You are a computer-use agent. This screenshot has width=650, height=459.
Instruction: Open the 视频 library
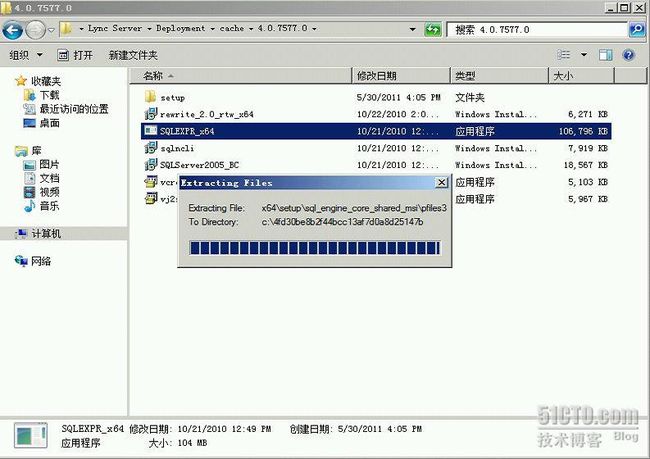pos(49,192)
